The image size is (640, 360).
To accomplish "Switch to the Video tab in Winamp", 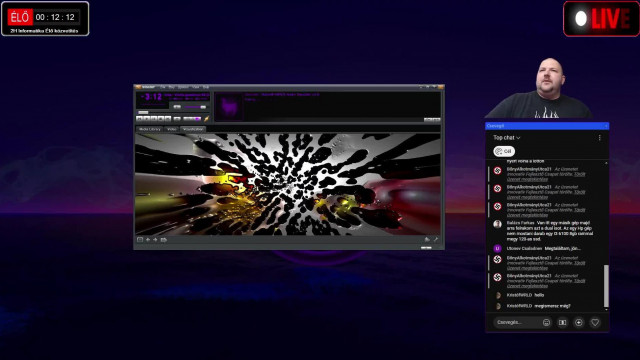I will [x=171, y=129].
